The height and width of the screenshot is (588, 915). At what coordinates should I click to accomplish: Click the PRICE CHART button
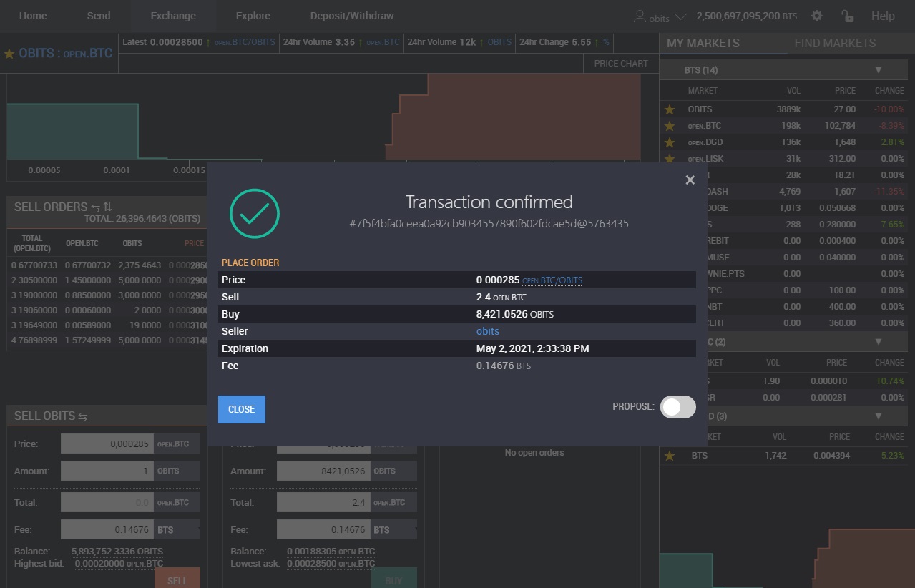(621, 63)
